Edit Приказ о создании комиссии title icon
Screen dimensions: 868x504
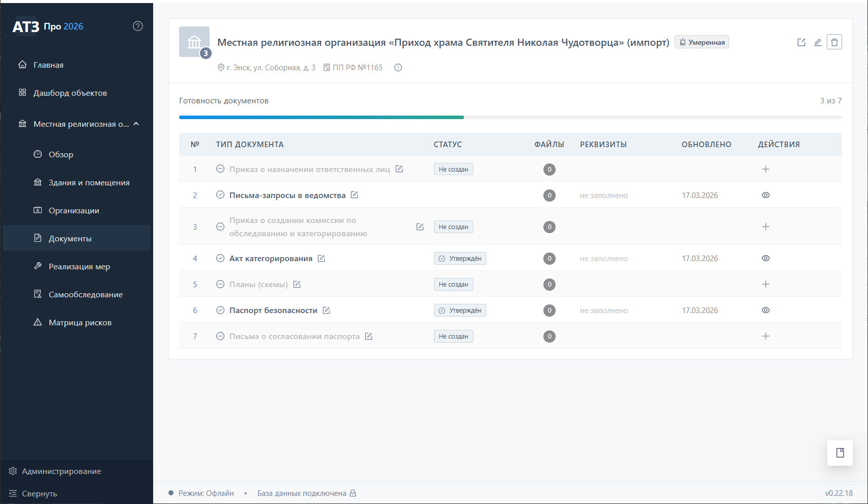420,227
